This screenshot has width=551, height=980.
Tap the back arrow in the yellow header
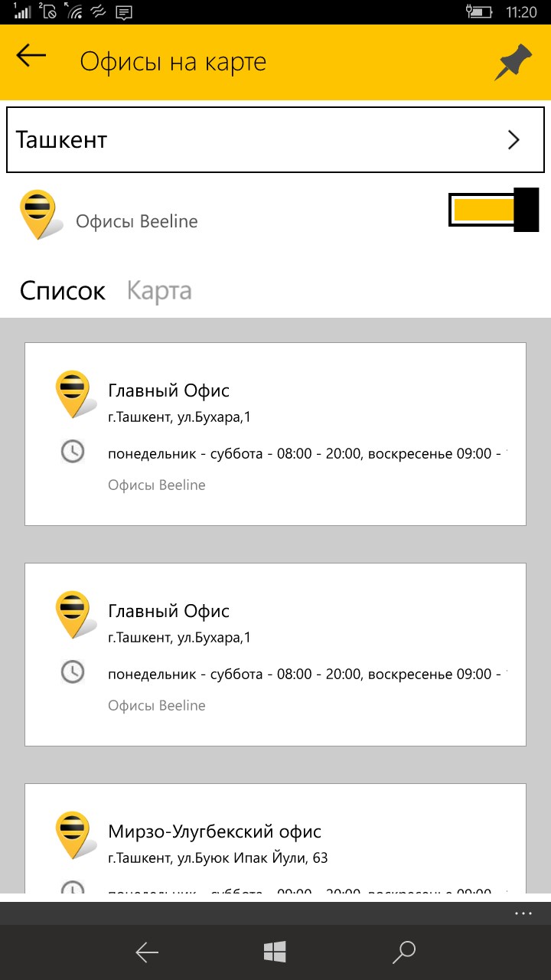click(x=29, y=56)
